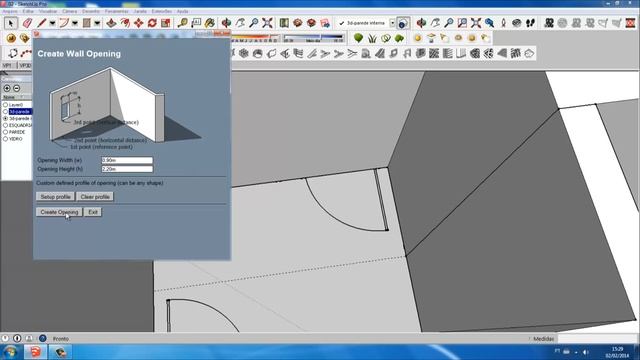This screenshot has height=360, width=640.
Task: Click the Add Layer plus button
Action: [x=7, y=88]
